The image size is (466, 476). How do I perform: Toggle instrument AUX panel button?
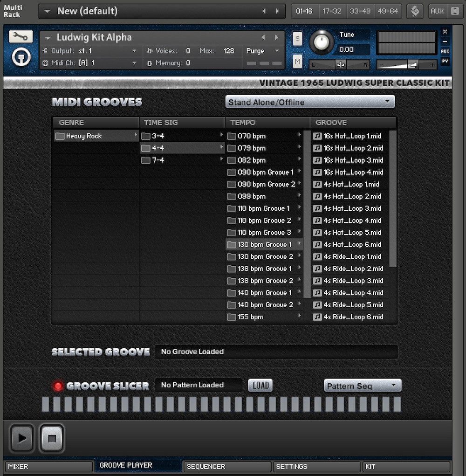[x=445, y=51]
